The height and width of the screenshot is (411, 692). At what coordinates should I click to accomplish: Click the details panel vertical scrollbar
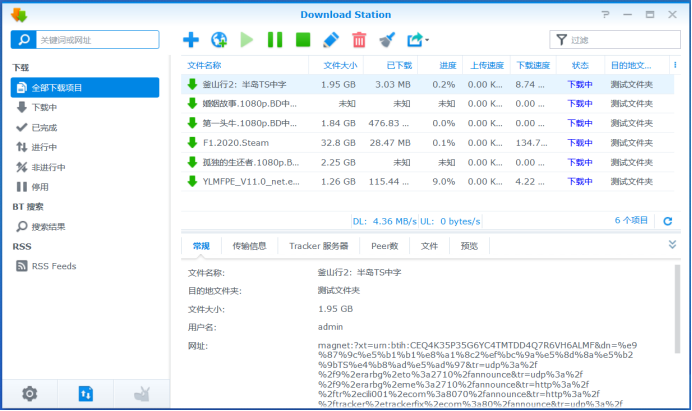pos(677,309)
